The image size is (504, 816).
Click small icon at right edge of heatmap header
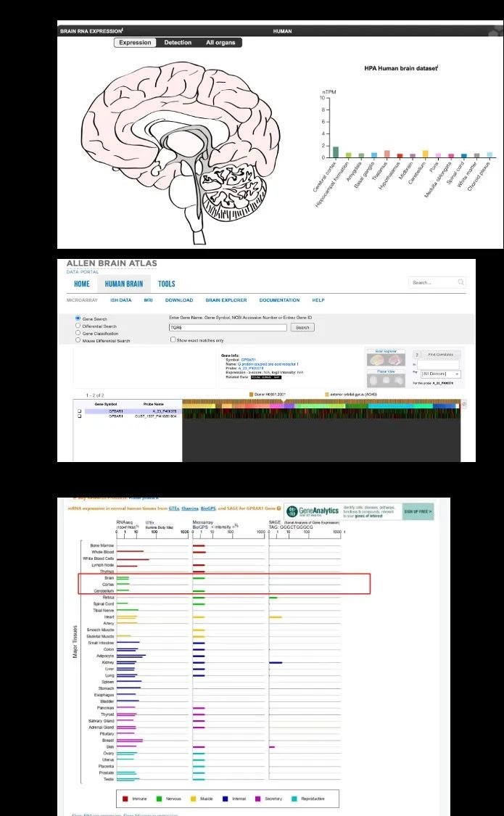(x=464, y=404)
